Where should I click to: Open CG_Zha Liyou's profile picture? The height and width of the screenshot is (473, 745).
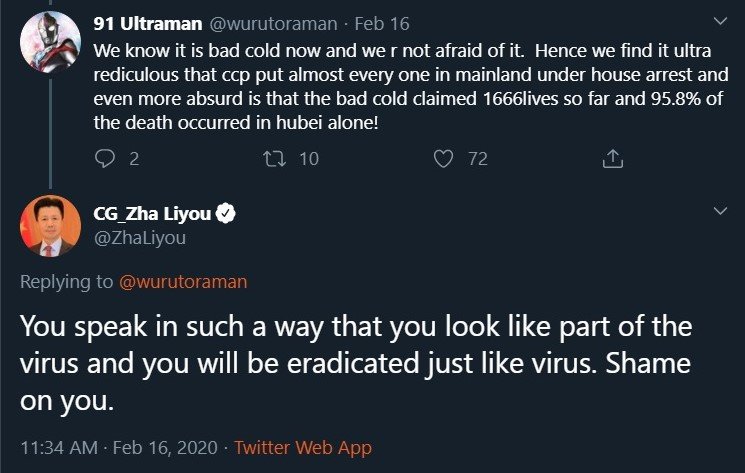click(x=50, y=226)
